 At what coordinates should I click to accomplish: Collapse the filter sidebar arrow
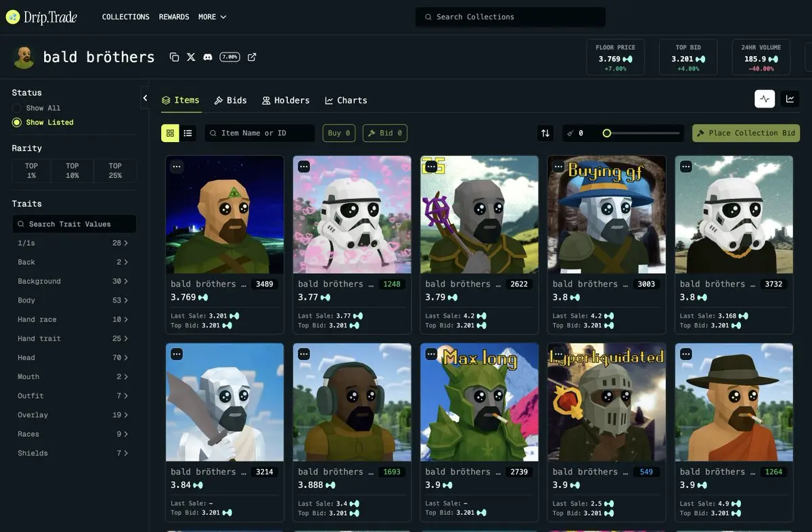pyautogui.click(x=145, y=98)
